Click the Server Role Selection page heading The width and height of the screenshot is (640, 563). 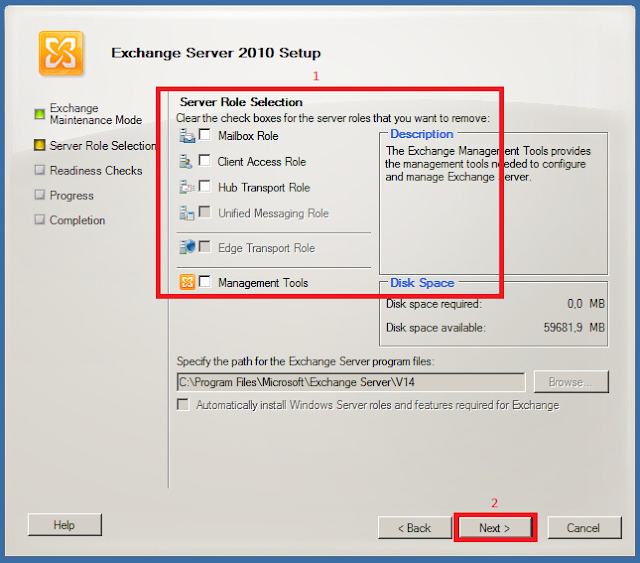(241, 102)
